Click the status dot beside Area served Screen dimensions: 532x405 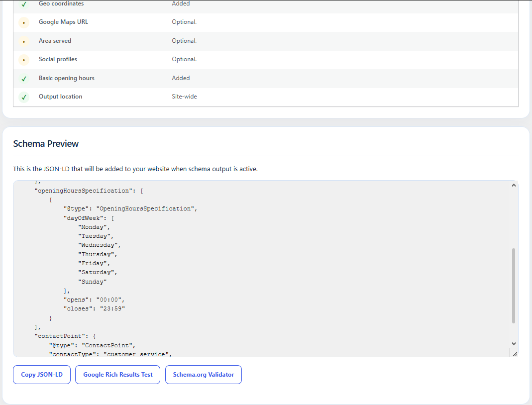pyautogui.click(x=24, y=41)
